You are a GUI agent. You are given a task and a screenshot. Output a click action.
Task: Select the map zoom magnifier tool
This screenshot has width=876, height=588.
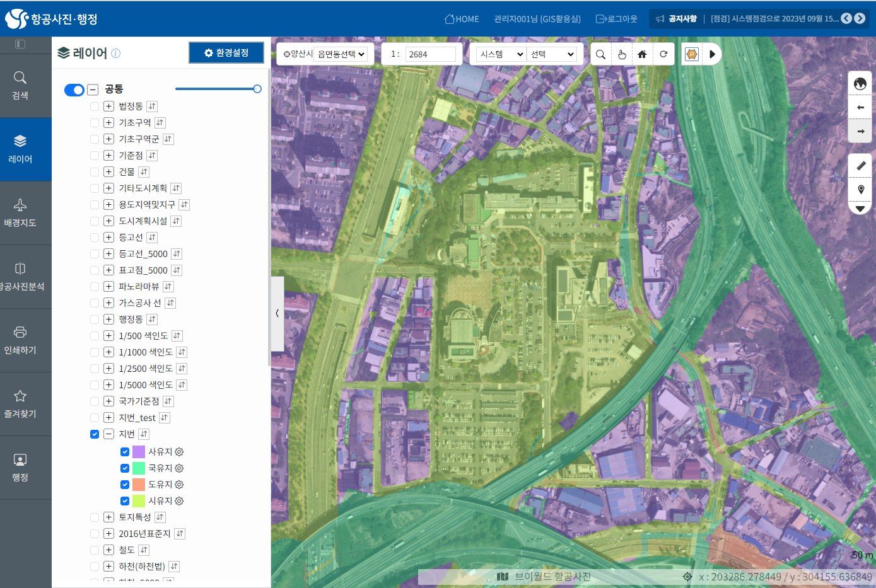[x=600, y=54]
